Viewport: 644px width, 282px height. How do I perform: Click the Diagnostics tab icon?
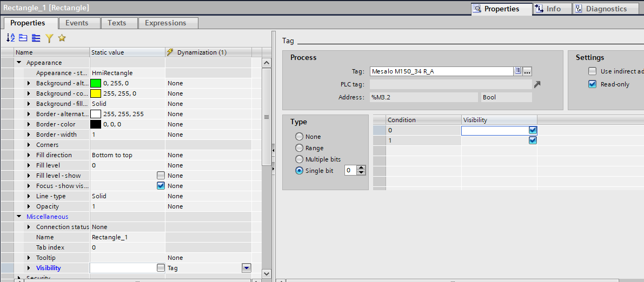point(579,9)
